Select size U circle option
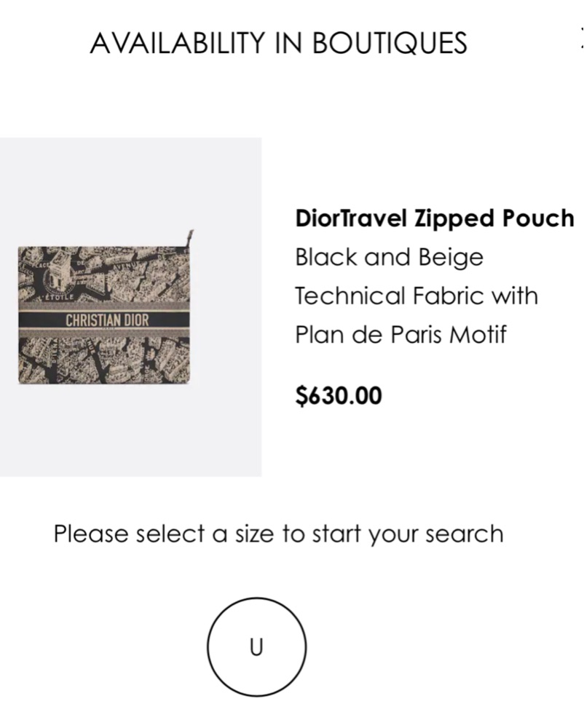584x728 pixels. coord(256,646)
